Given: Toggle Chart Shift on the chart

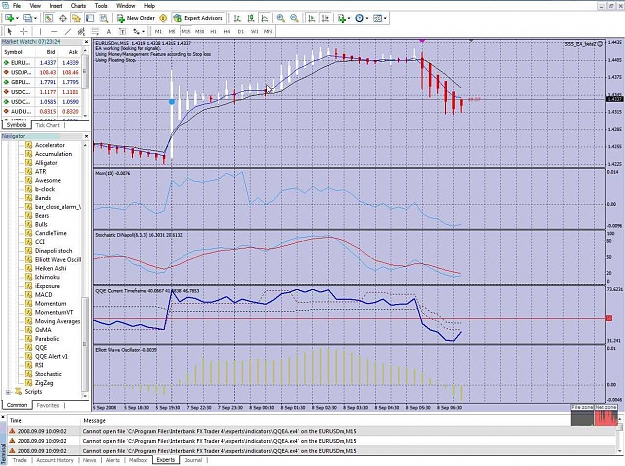Looking at the screenshot, I should (326, 18).
